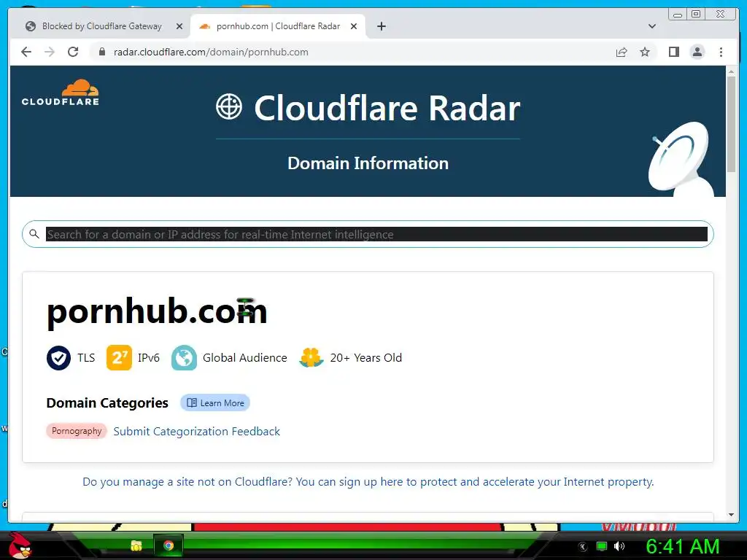
Task: Show hidden tray icons arrow
Action: [583, 547]
